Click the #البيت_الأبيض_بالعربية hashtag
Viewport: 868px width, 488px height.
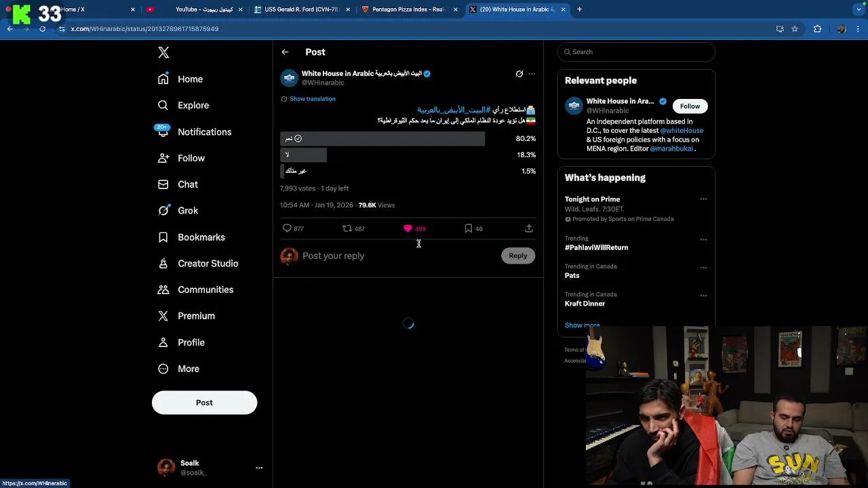(454, 110)
